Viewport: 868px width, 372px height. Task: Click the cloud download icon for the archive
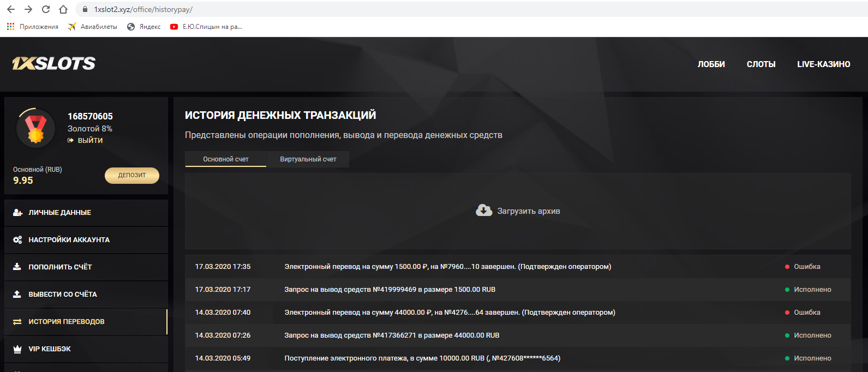click(x=484, y=211)
